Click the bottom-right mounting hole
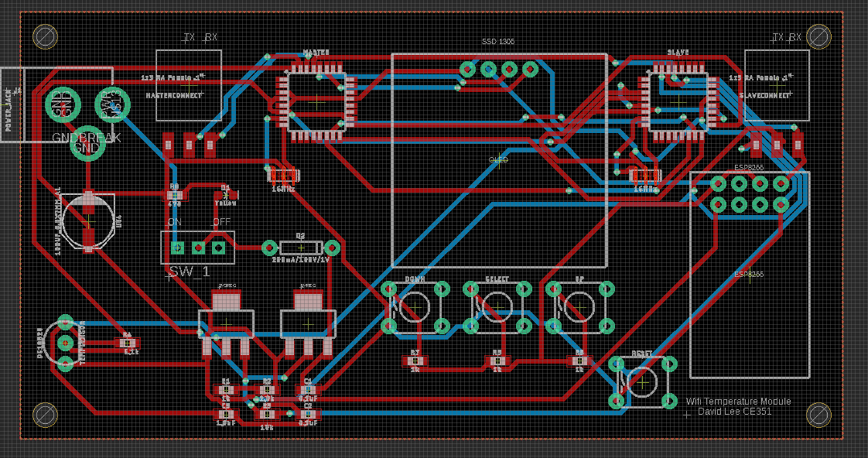This screenshot has width=868, height=458. 818,415
